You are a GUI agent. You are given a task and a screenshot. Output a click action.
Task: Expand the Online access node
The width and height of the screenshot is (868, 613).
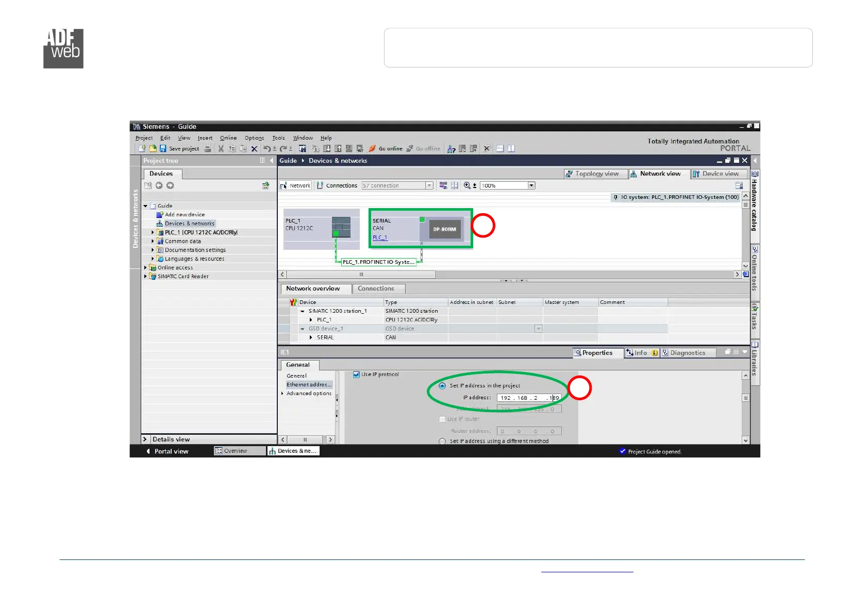coord(145,268)
